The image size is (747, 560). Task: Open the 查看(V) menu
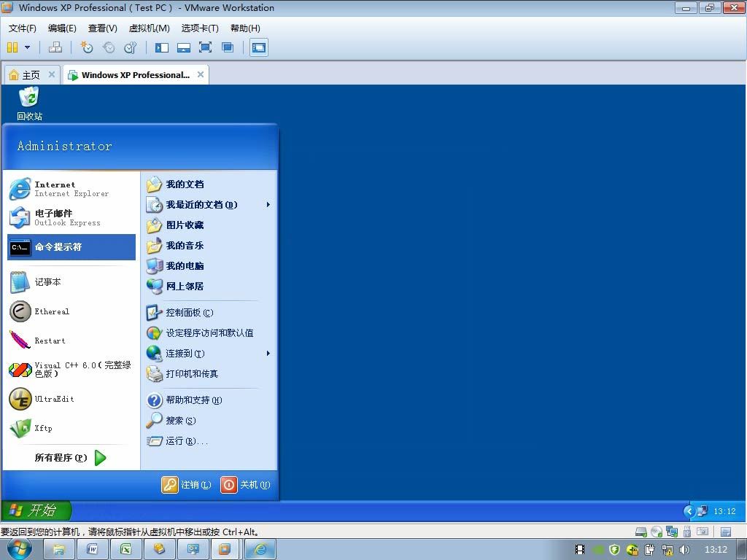[x=102, y=28]
